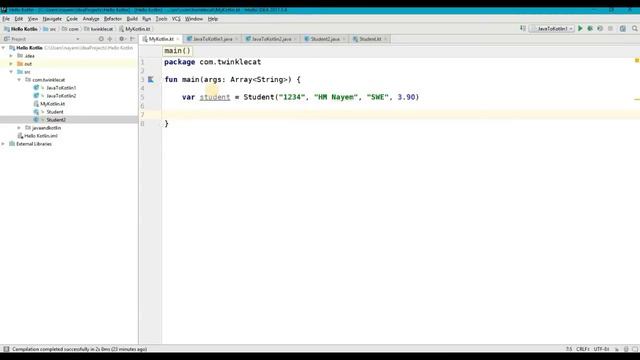640x360 pixels.
Task: Expand the .idea folder arrow
Action: pos(11,56)
